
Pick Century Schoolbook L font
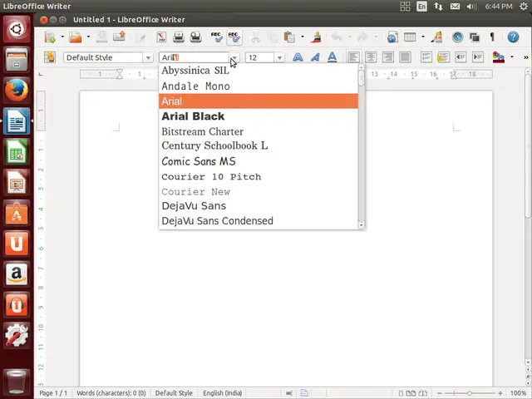[x=259, y=145]
